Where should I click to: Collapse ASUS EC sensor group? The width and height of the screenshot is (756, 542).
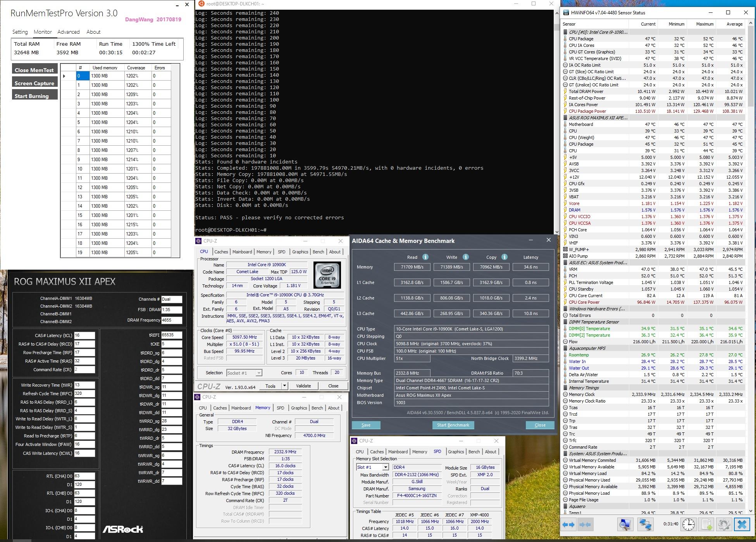click(565, 263)
